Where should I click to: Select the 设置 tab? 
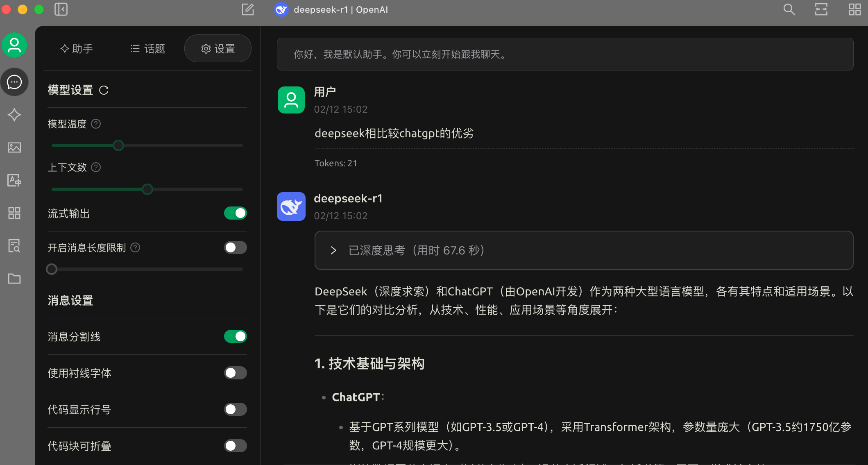pyautogui.click(x=218, y=49)
